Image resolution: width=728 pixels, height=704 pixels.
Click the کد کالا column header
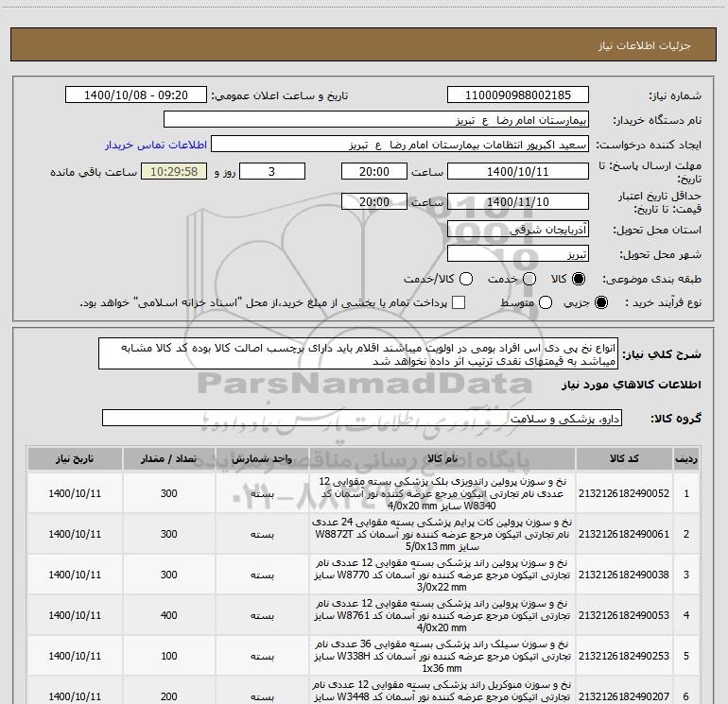624,458
